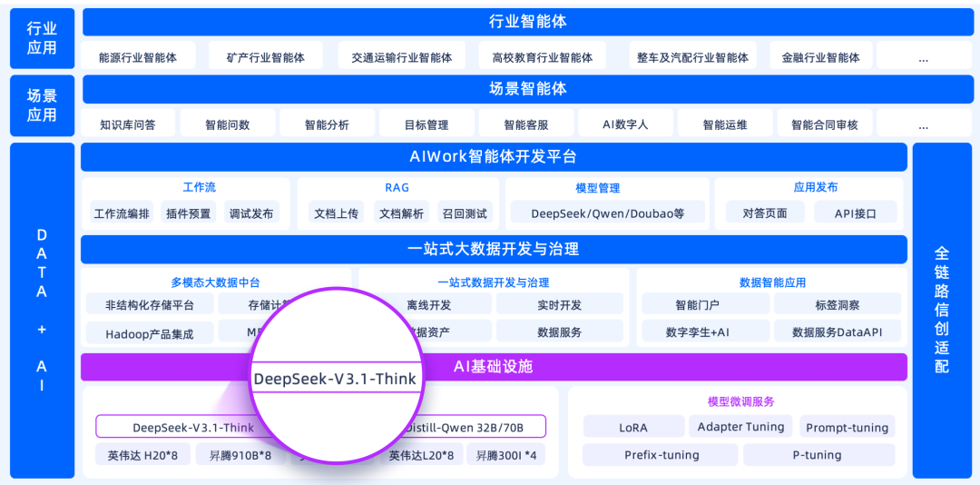Screen dimensions: 980x485
Task: Click the RAG section title
Action: (397, 188)
